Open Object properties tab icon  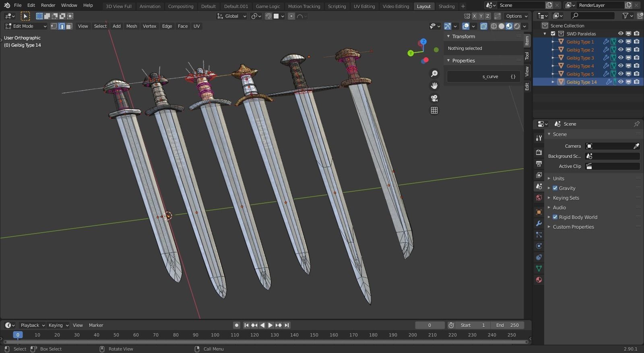[x=539, y=212]
